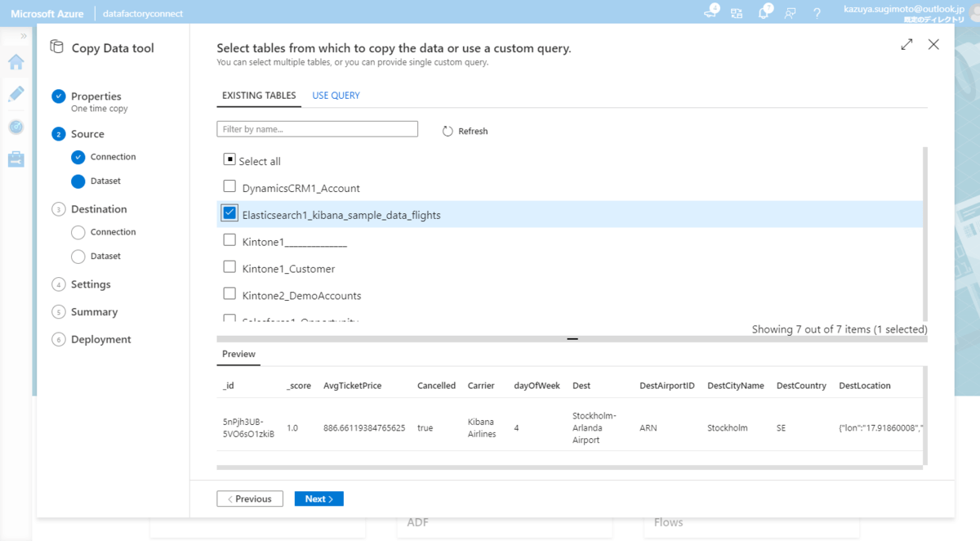980x541 pixels.
Task: Click the feedback icon in top bar
Action: (790, 13)
